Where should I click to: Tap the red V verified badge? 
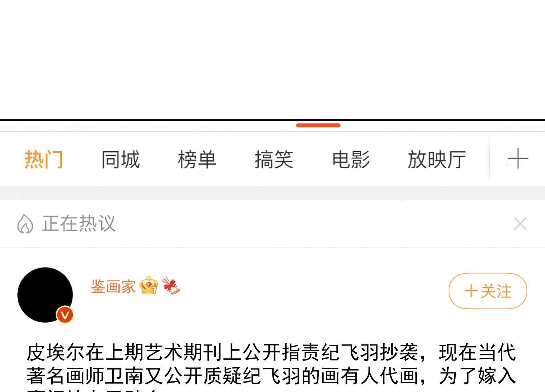65,315
